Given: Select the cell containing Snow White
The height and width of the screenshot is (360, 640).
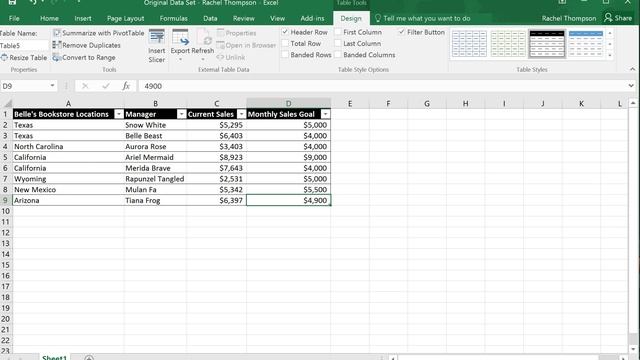Looking at the screenshot, I should (155, 125).
